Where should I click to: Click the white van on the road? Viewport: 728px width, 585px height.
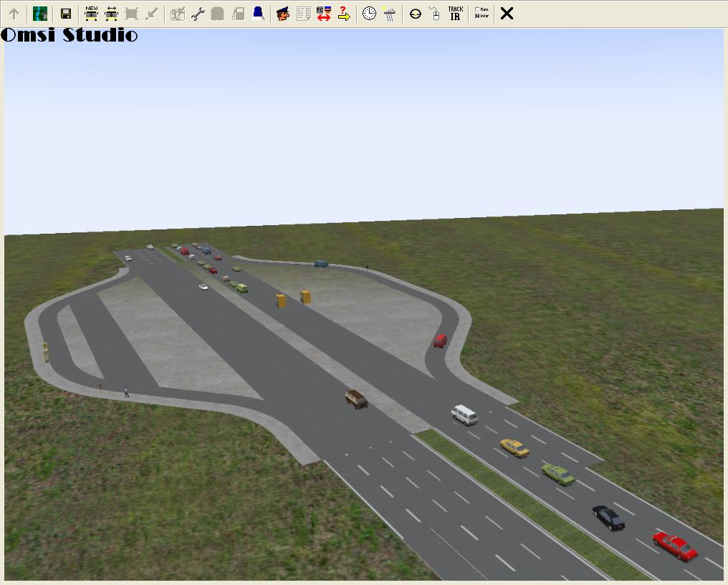click(464, 414)
